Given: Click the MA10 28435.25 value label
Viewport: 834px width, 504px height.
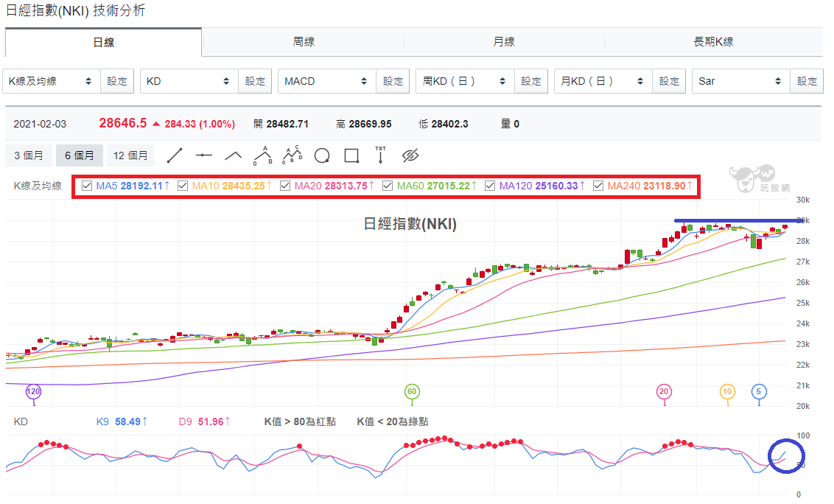Looking at the screenshot, I should (231, 186).
